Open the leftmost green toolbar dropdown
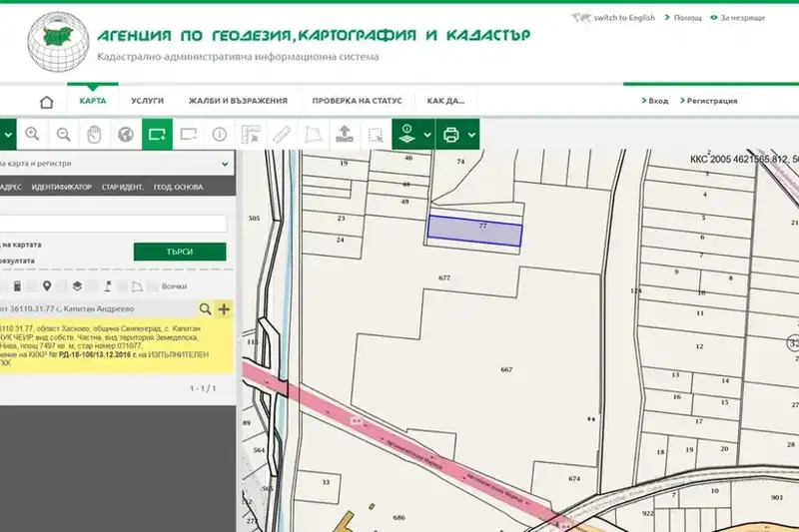799x532 pixels. tap(8, 135)
